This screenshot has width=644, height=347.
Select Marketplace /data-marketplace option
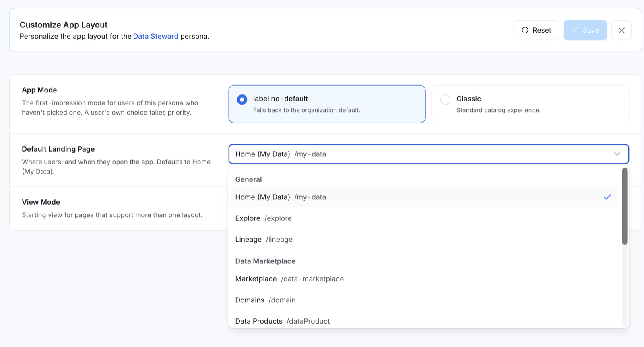pos(424,279)
